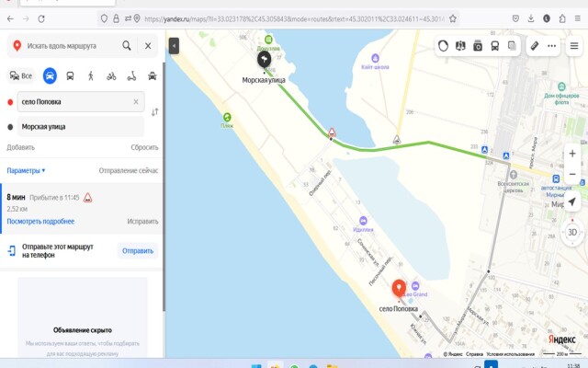Zoom in the map with plus button
The image size is (588, 368).
tap(572, 154)
